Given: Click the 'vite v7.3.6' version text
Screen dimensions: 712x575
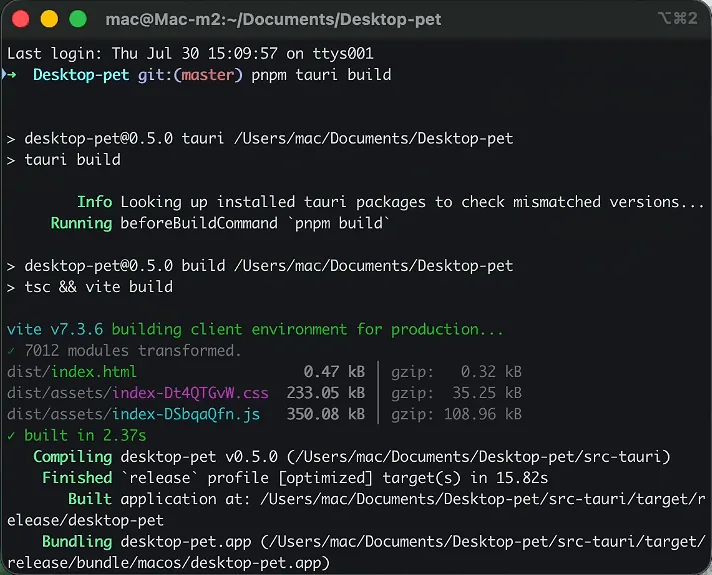Looking at the screenshot, I should tap(55, 329).
